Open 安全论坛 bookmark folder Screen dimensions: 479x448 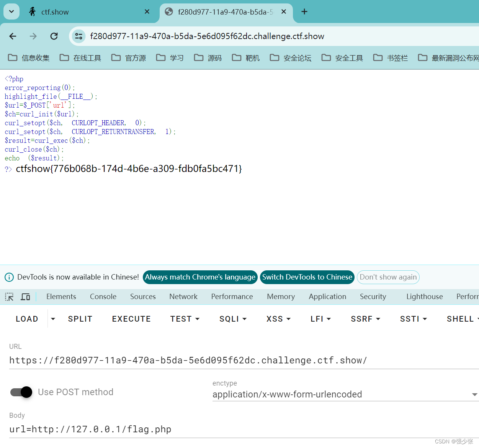(291, 58)
